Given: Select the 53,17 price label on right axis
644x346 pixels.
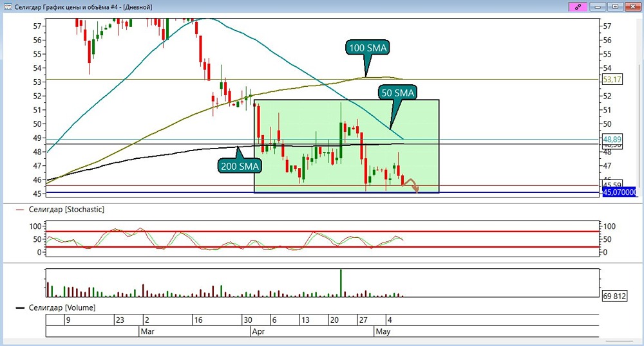Looking at the screenshot, I should click(x=612, y=79).
